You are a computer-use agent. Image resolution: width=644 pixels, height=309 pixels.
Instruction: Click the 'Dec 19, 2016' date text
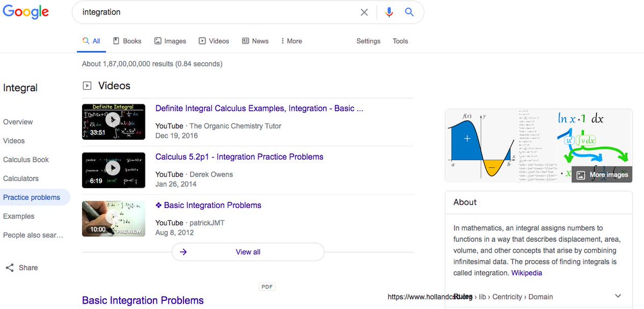[177, 135]
